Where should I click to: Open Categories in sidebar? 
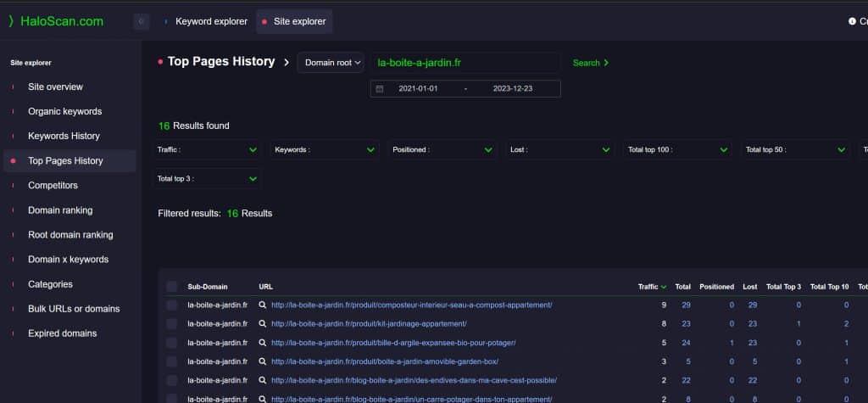point(50,284)
